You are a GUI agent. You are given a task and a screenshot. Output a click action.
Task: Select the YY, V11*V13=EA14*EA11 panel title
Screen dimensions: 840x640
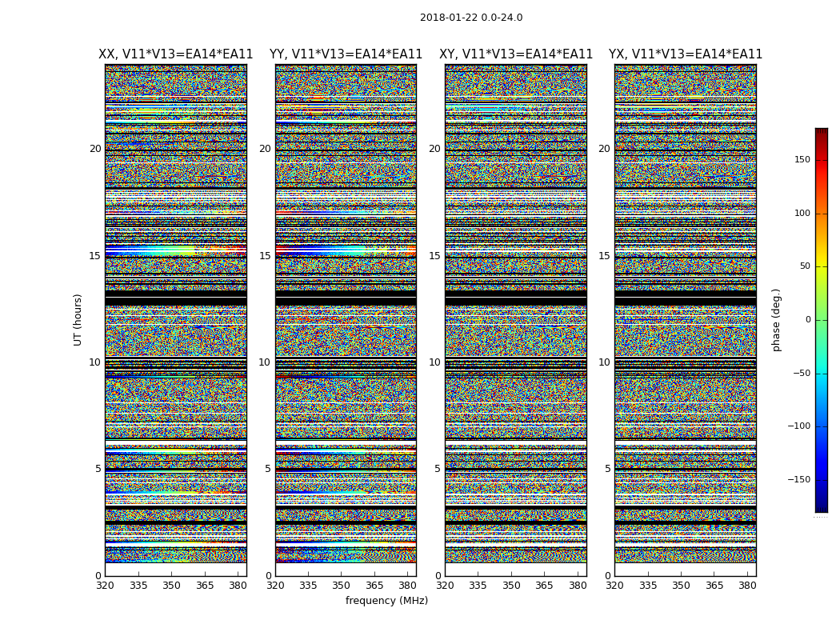coord(346,54)
